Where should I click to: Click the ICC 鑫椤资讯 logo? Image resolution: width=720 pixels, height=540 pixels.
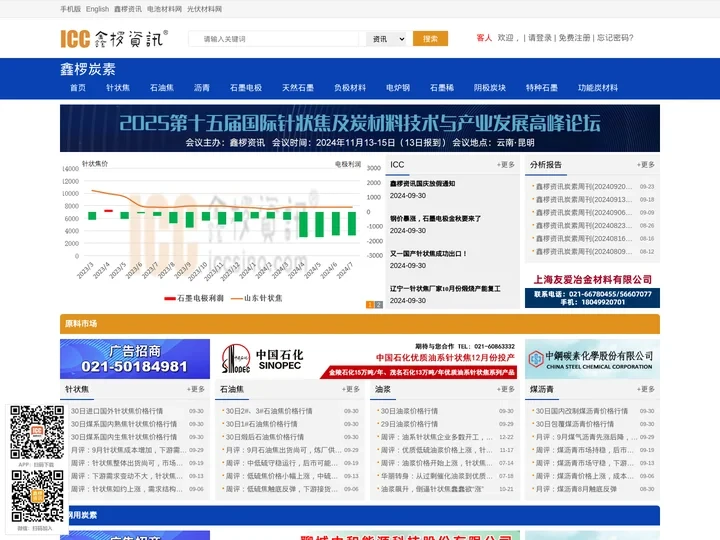point(114,39)
